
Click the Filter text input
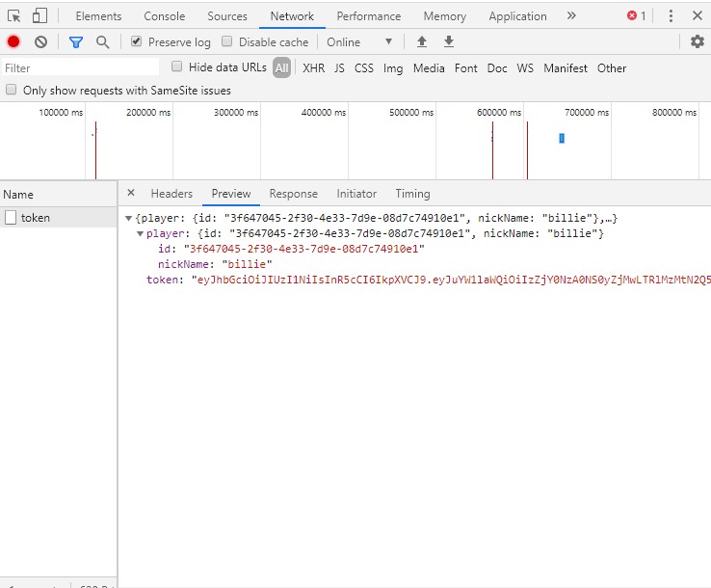coord(81,68)
